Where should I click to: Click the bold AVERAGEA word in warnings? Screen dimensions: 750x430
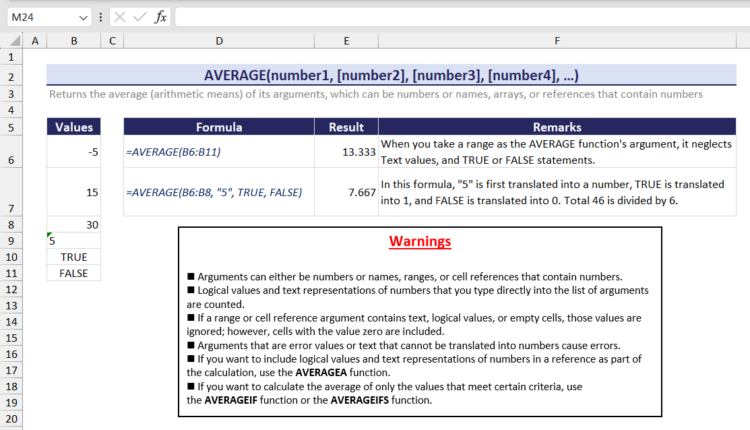coord(321,373)
